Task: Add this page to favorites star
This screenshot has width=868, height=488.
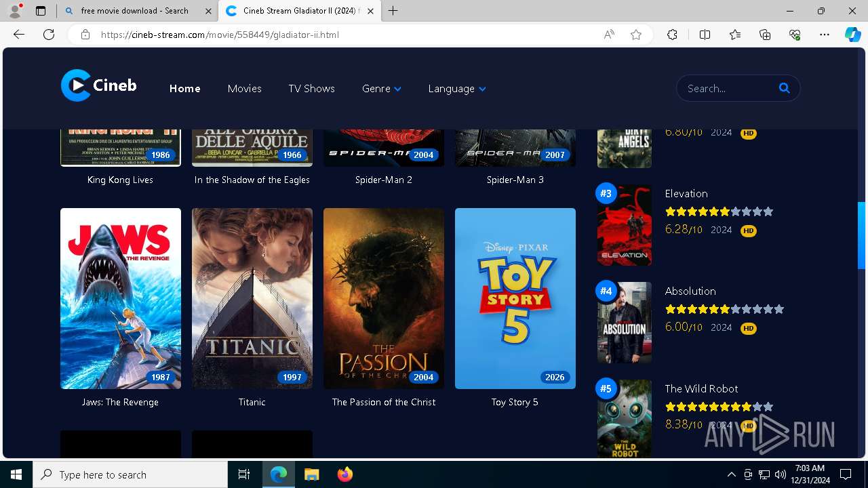Action: click(x=636, y=35)
